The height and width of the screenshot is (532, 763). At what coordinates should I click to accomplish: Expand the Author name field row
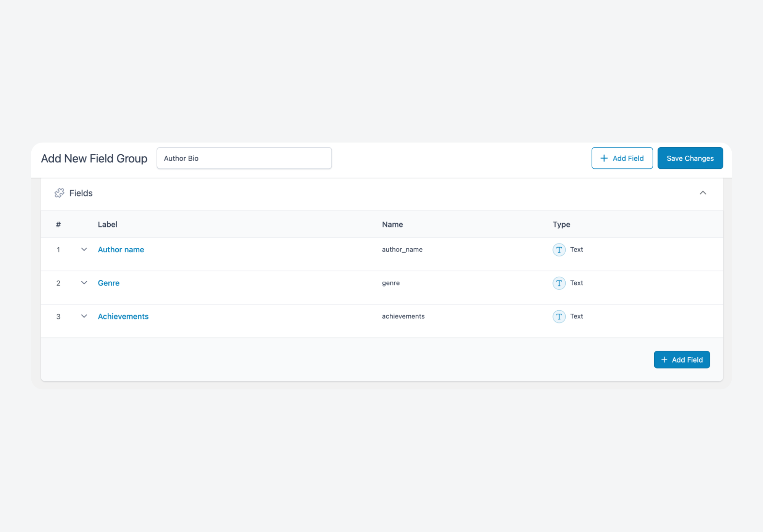point(84,250)
